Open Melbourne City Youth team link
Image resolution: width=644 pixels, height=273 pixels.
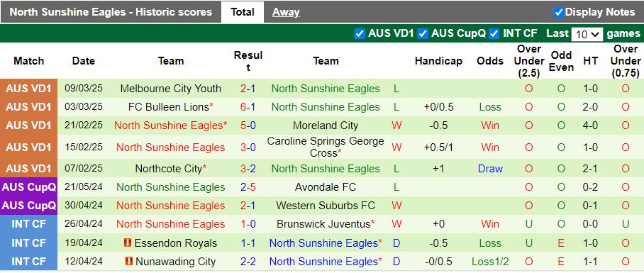pos(170,89)
